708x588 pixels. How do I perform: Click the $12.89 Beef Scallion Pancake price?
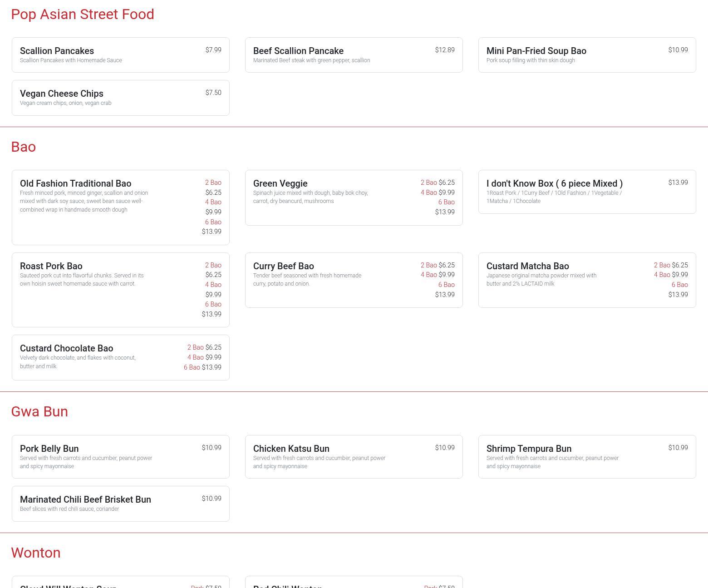445,50
